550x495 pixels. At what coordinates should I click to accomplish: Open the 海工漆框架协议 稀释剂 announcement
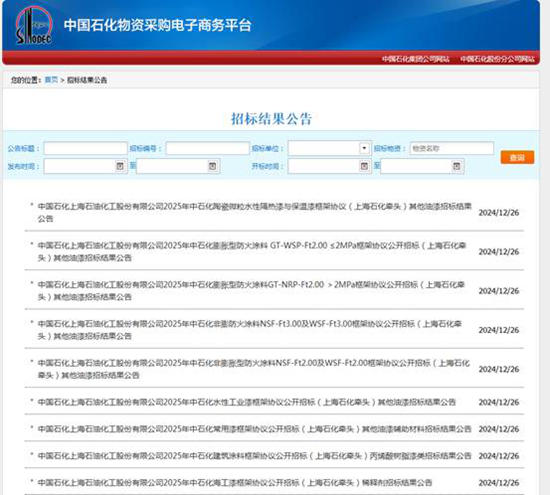click(x=235, y=483)
